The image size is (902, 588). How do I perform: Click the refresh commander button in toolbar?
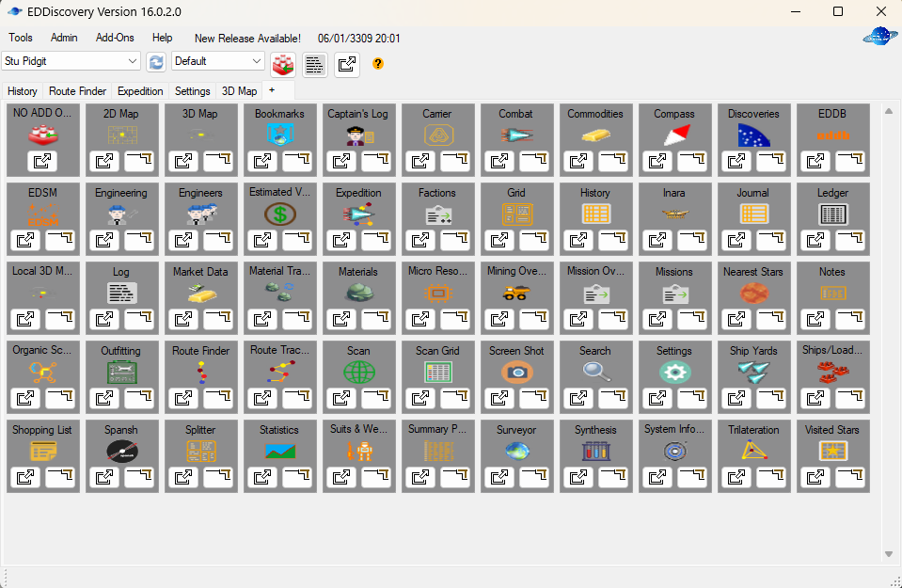click(x=156, y=61)
